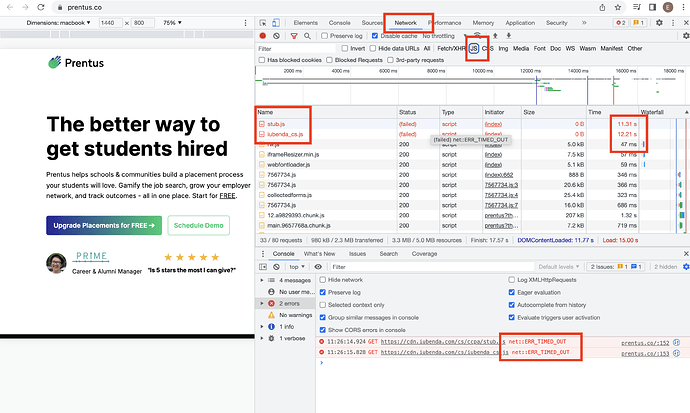Open the 75% zoom dropdown

click(x=172, y=23)
